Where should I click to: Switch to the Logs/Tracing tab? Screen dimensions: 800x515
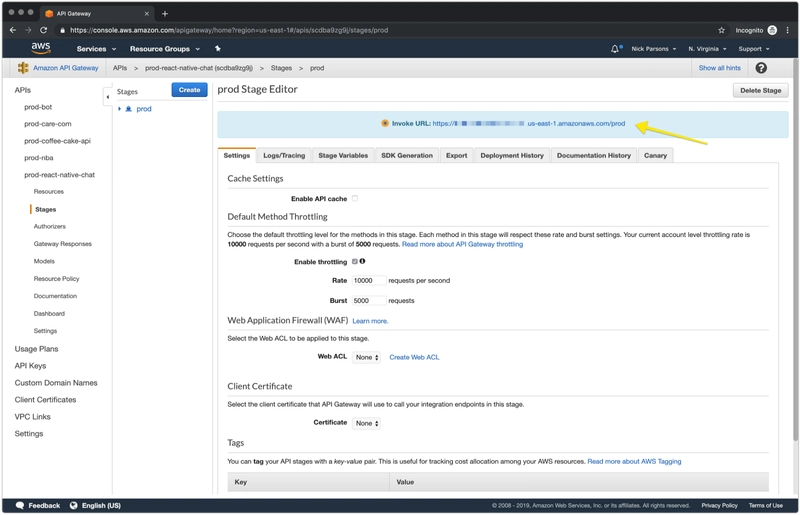point(284,156)
